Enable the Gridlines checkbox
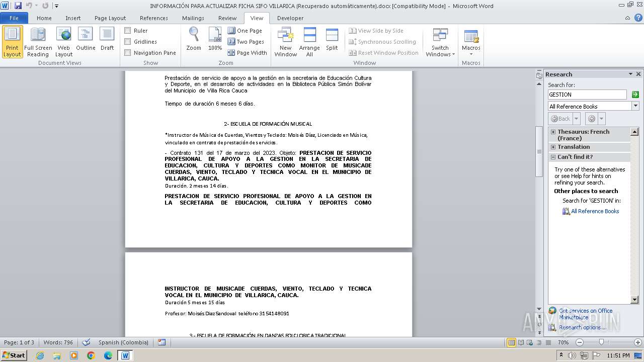The image size is (644, 362). (x=128, y=42)
